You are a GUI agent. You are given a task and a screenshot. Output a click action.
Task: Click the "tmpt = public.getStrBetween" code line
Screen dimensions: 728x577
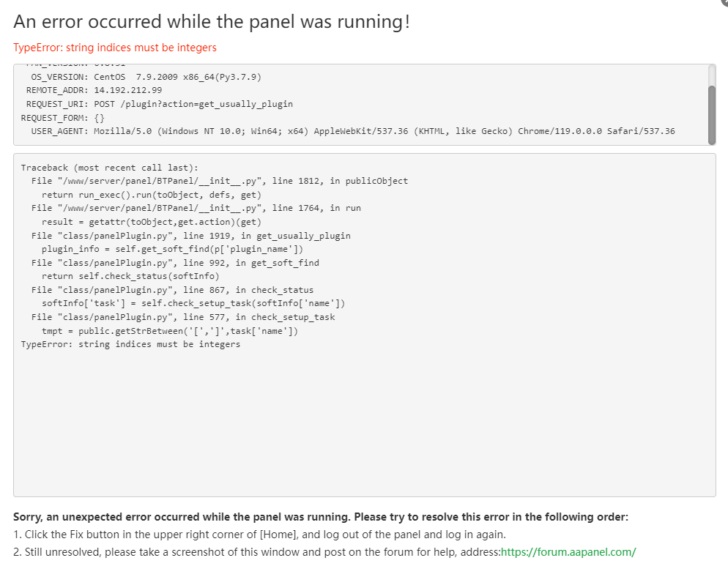(170, 331)
